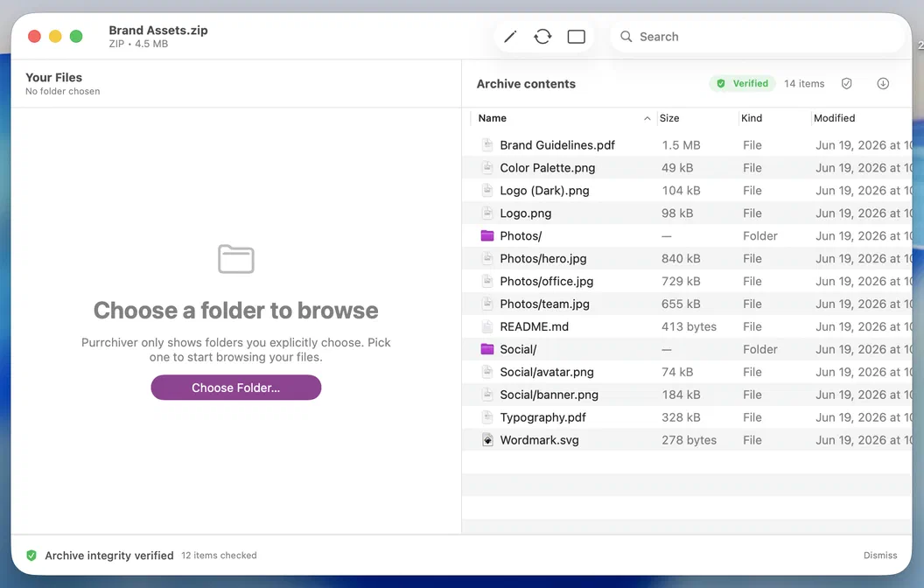Select the Photos/team.jpg file name
The height and width of the screenshot is (588, 924).
545,304
